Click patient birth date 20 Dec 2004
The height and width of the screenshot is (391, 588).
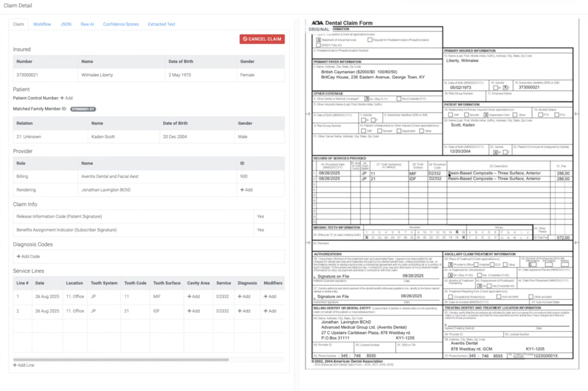click(x=175, y=137)
